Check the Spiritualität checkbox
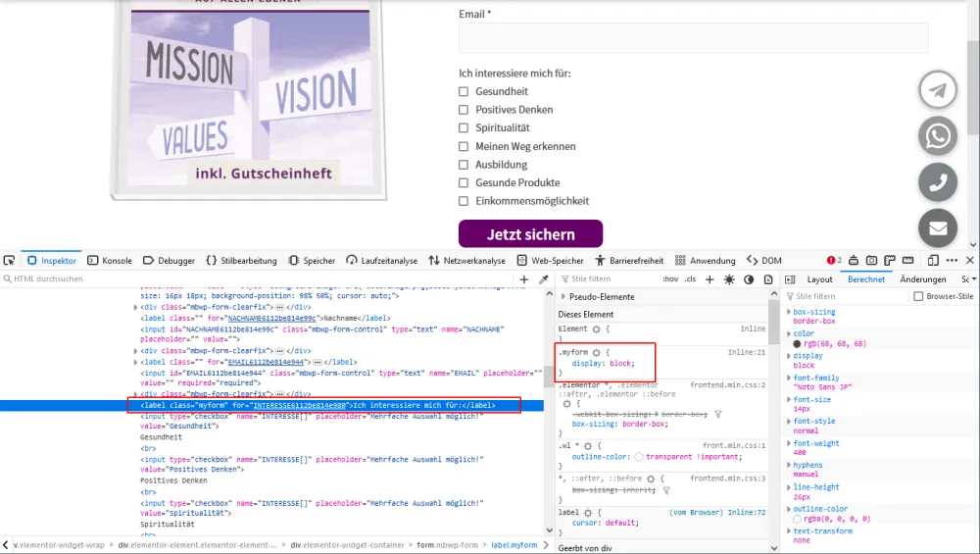The image size is (980, 554). tap(464, 127)
